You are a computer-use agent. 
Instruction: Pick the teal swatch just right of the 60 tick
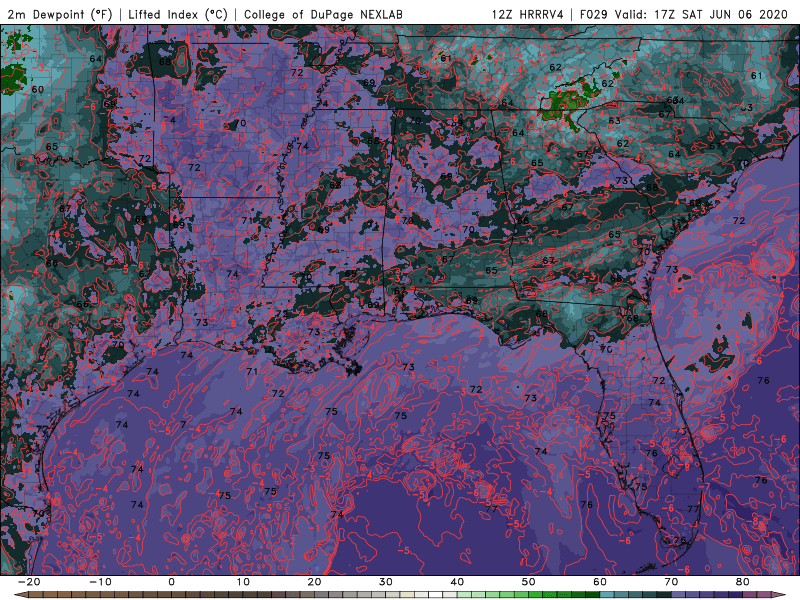pyautogui.click(x=607, y=595)
